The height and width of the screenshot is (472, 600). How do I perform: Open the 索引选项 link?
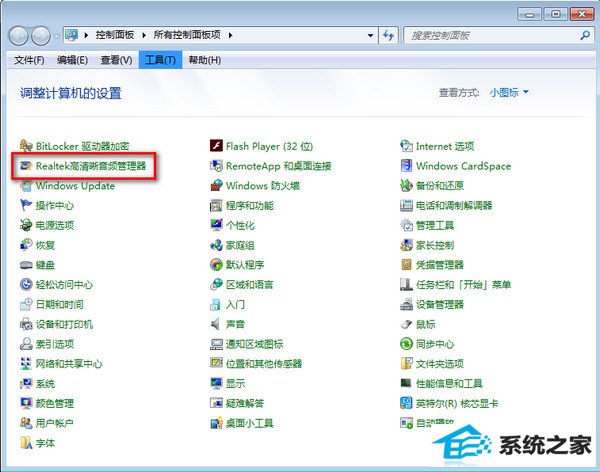55,344
